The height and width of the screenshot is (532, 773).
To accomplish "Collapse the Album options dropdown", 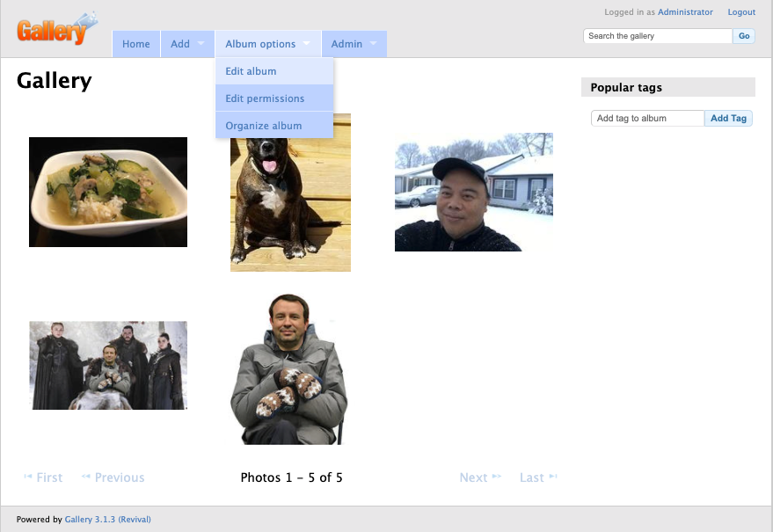I will [x=266, y=44].
